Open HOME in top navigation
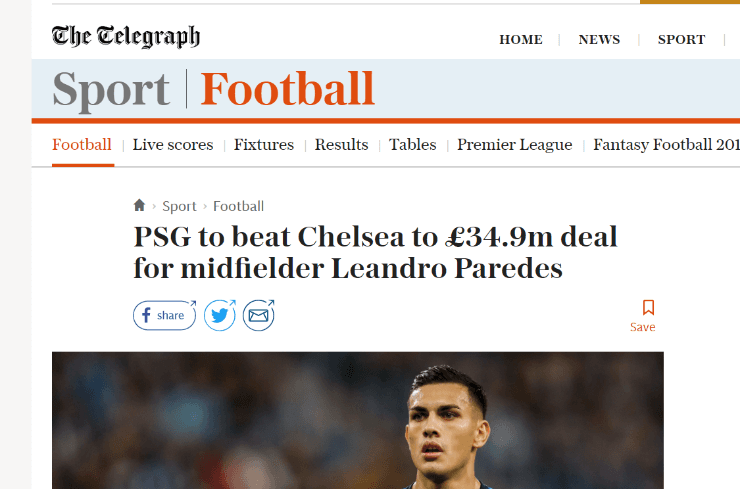740x489 pixels. pyautogui.click(x=521, y=40)
